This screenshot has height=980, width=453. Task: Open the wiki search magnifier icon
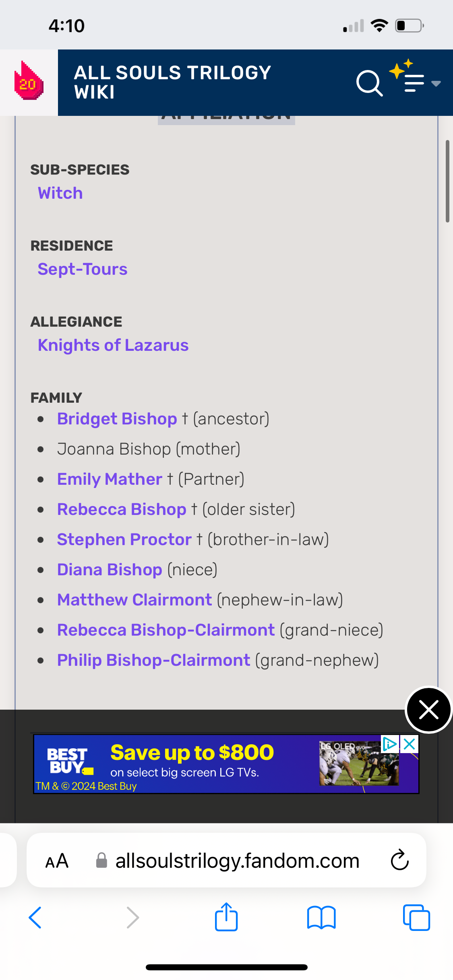click(369, 83)
